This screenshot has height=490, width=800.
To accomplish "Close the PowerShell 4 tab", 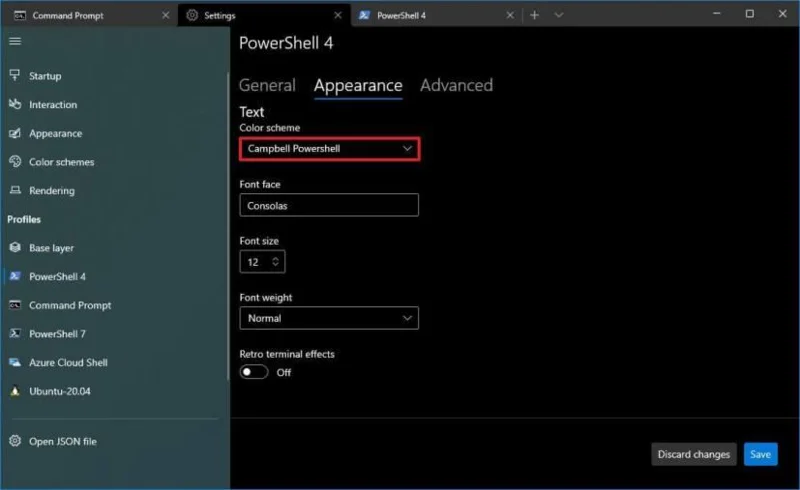I will pyautogui.click(x=510, y=15).
